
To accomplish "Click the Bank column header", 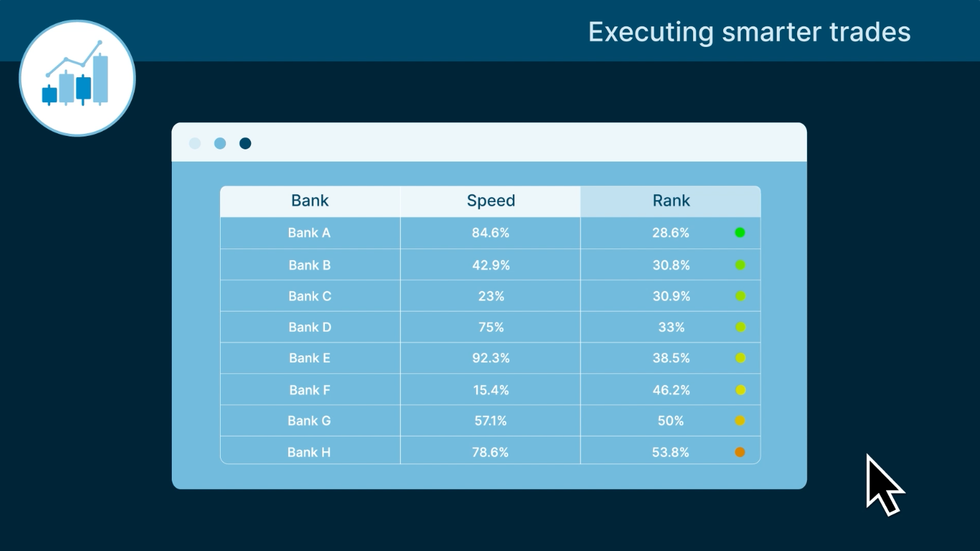I will coord(310,201).
